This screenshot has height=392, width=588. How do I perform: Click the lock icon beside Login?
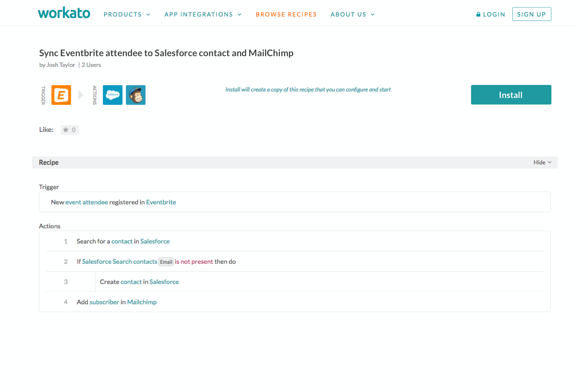(x=478, y=15)
